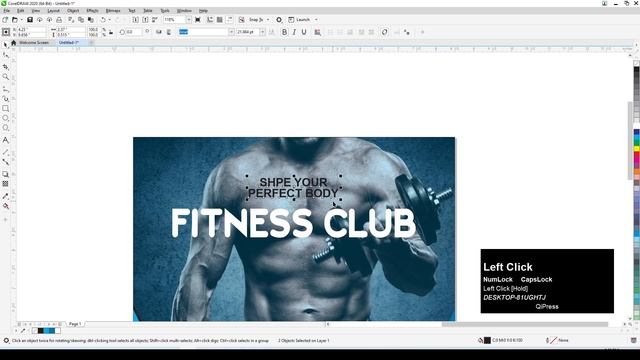Open the font size dropdown arrow
Image resolution: width=640 pixels, height=360 pixels.
click(x=262, y=32)
